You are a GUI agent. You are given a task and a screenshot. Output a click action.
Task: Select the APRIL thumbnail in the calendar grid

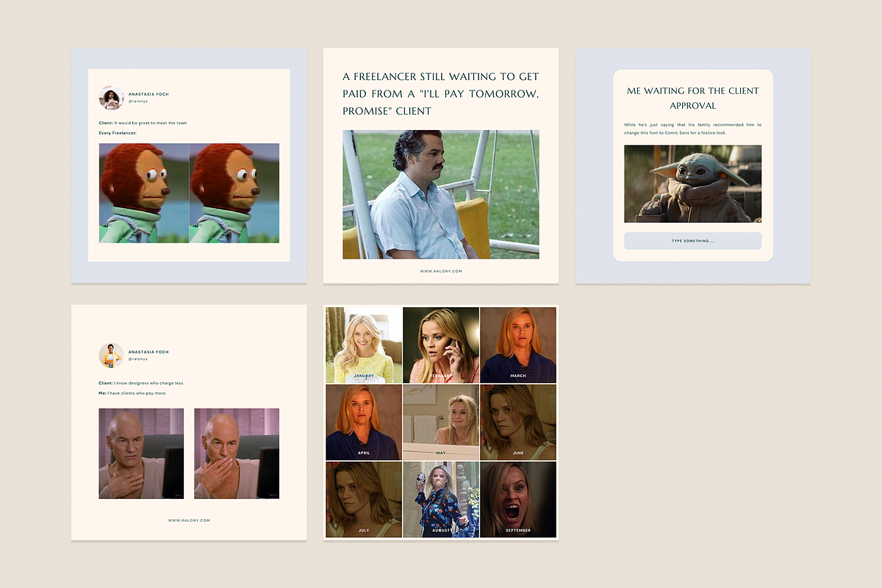(364, 423)
